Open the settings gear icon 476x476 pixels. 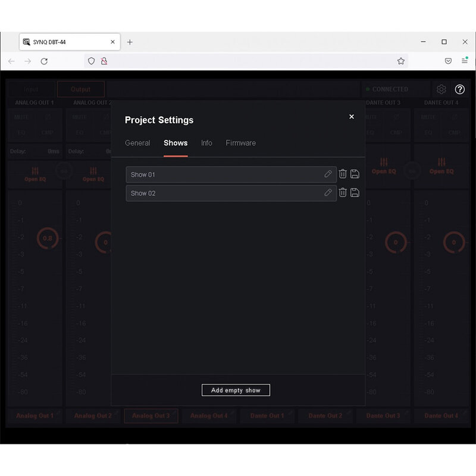coord(441,89)
